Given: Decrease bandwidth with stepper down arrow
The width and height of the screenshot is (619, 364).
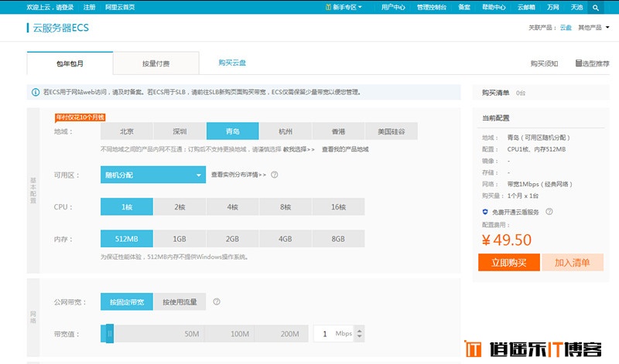Looking at the screenshot, I should [359, 337].
